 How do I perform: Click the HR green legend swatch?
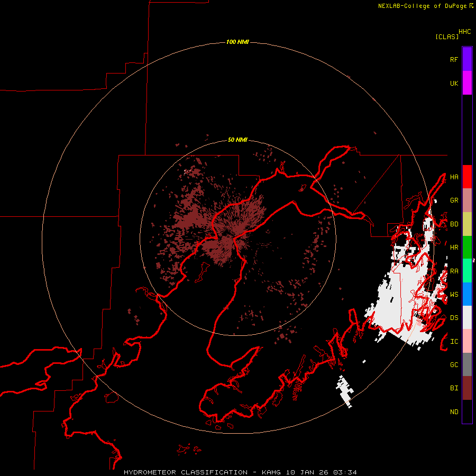[x=467, y=247]
